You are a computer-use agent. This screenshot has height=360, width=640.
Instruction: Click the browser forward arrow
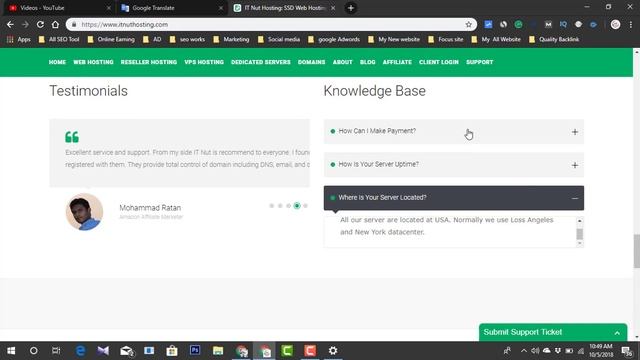25,24
